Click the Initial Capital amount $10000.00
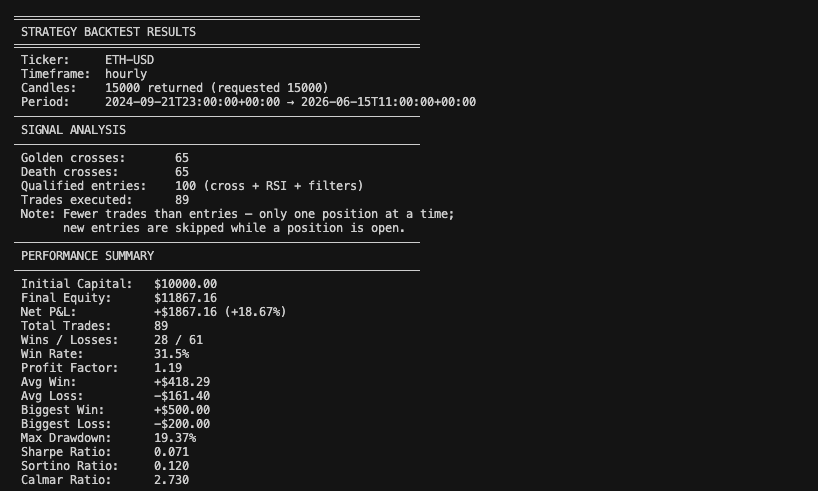The width and height of the screenshot is (818, 491). (x=185, y=284)
